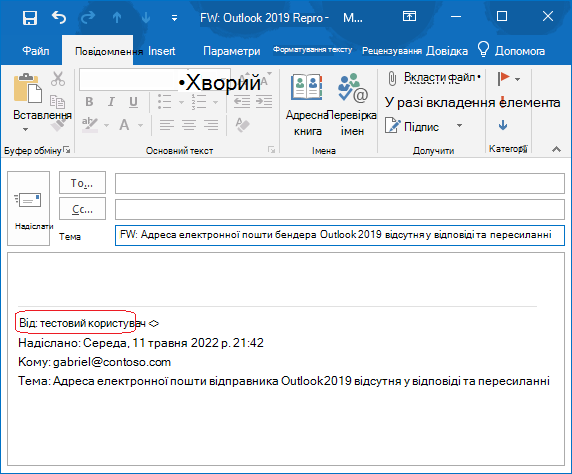Undo the last action
Viewport: 572px width, 474px height.
click(x=59, y=17)
